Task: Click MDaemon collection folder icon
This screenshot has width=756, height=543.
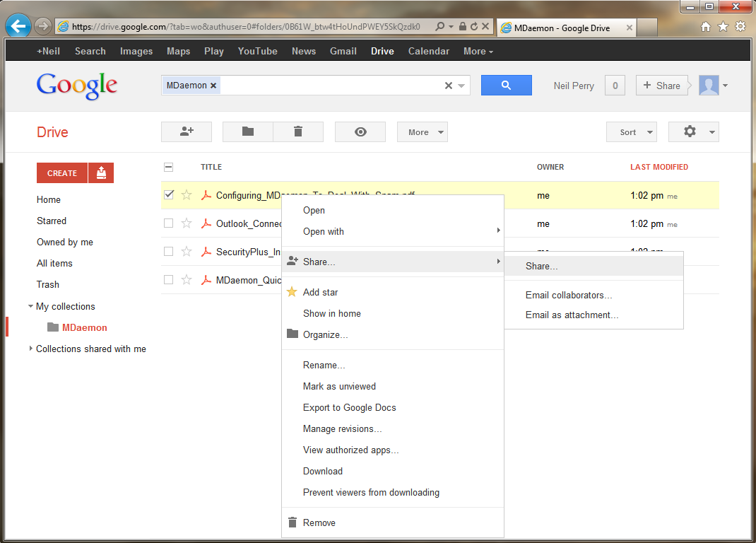Action: point(53,327)
